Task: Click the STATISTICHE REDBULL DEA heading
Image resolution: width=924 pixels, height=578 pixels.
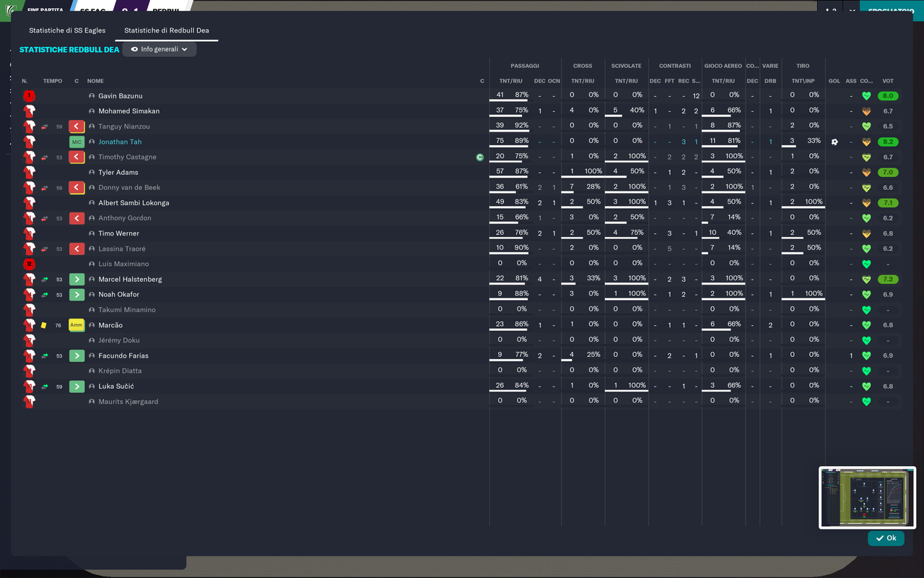Action: pyautogui.click(x=69, y=50)
